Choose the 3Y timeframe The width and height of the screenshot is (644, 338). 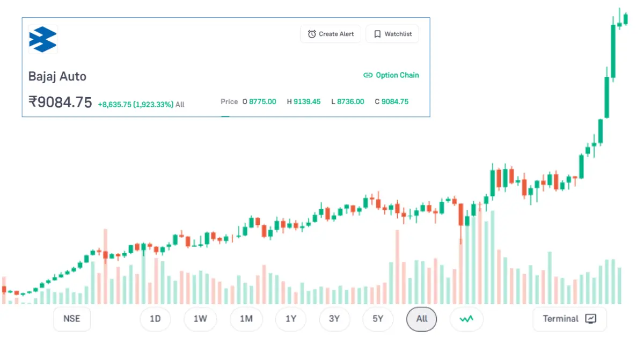334,319
